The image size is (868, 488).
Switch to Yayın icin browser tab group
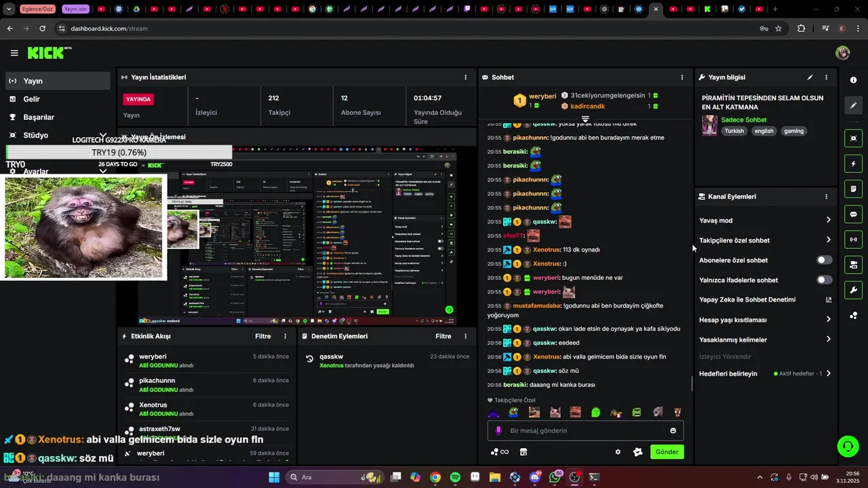pos(75,9)
